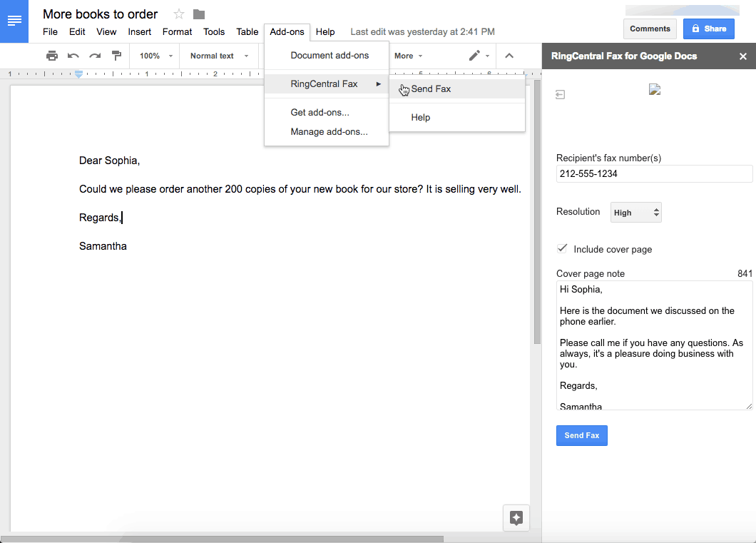Star the document More books to order

tap(179, 14)
